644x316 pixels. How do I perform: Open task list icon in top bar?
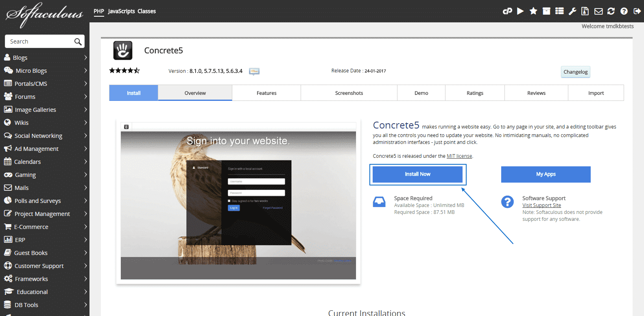click(x=559, y=11)
